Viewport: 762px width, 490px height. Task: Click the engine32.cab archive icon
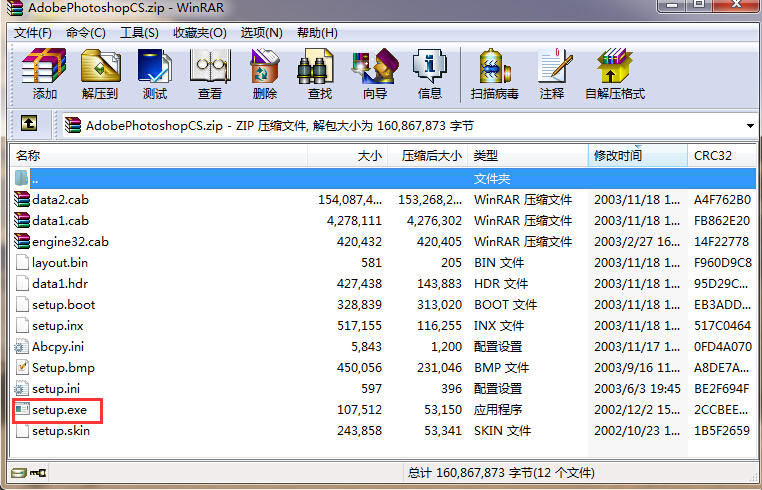pyautogui.click(x=22, y=241)
